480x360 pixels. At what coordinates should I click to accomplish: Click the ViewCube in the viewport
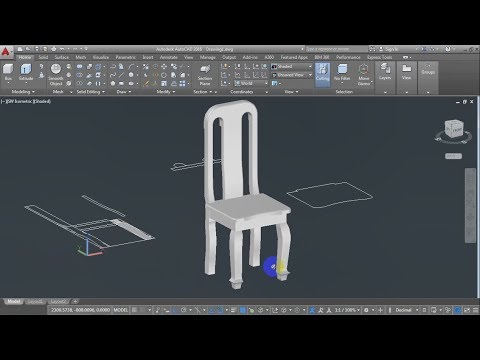(454, 129)
